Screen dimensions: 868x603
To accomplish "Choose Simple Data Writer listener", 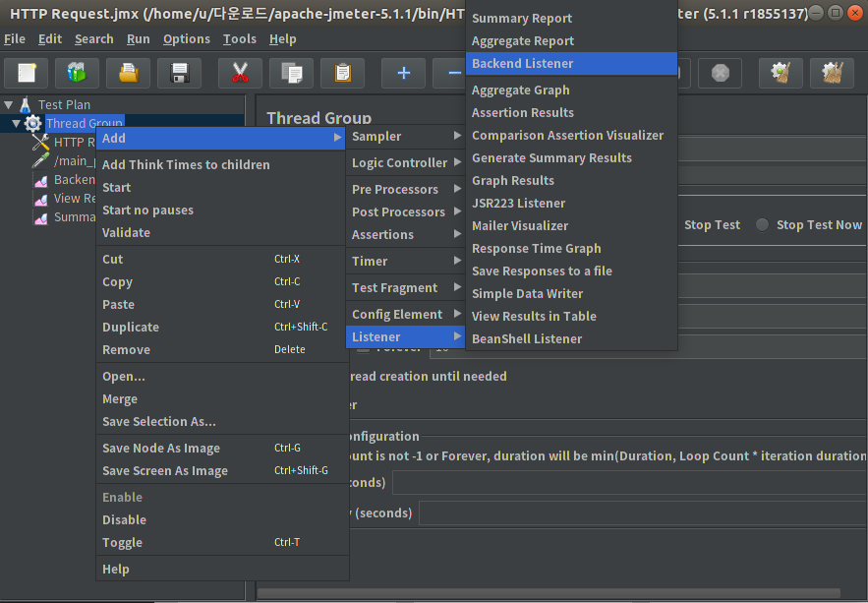I will [572, 293].
